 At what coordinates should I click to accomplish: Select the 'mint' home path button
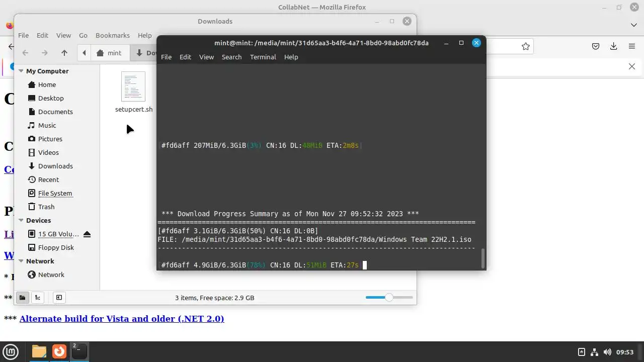pos(109,53)
